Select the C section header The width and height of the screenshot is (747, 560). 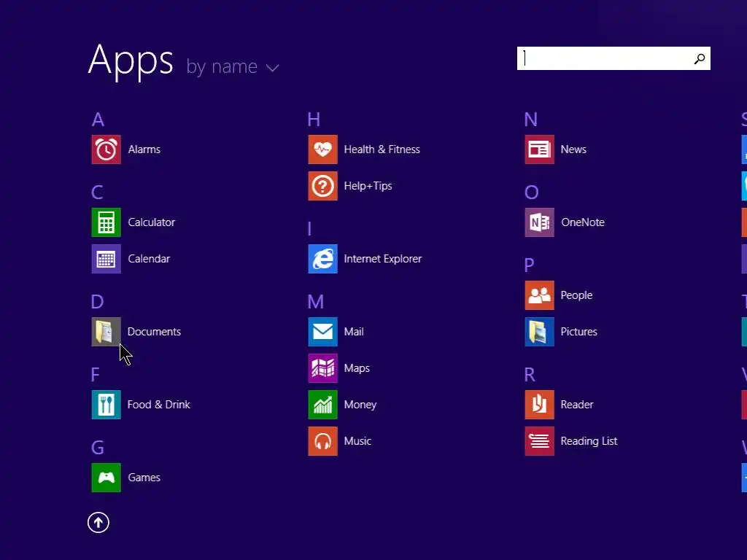click(x=97, y=192)
